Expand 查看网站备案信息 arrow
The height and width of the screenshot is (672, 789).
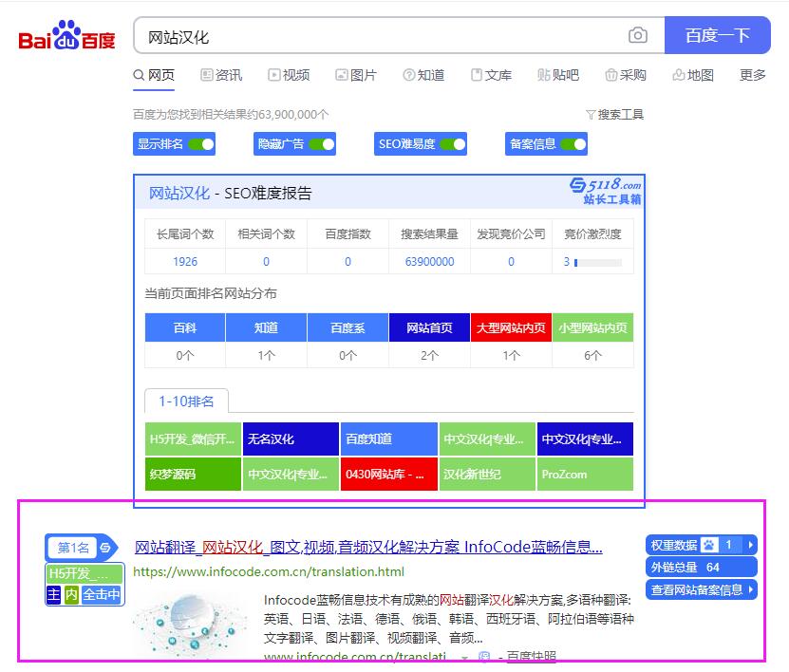750,589
